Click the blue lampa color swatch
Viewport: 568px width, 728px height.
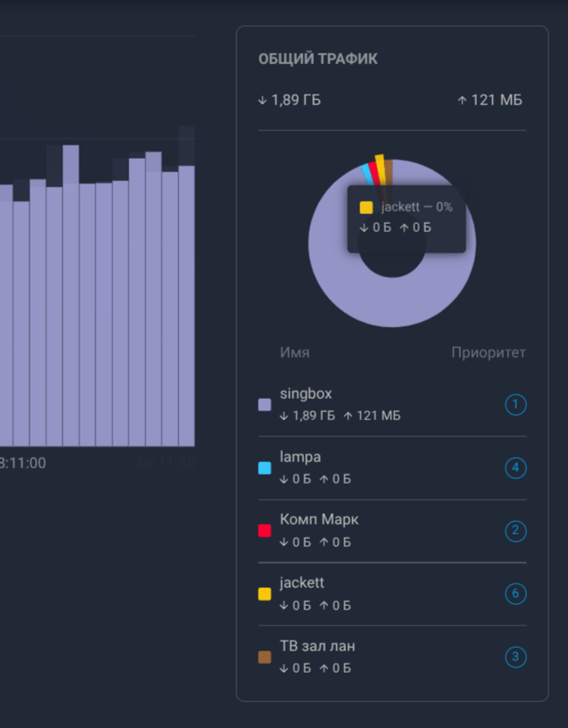[265, 468]
